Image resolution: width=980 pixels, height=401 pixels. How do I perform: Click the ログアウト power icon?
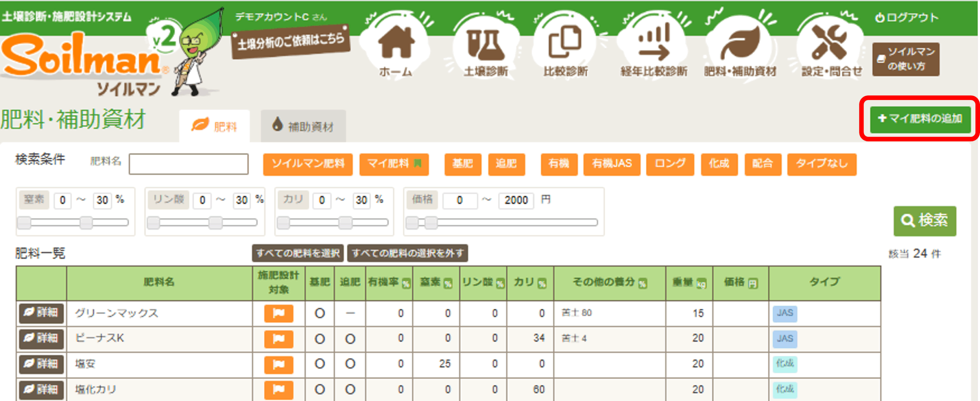pos(880,18)
